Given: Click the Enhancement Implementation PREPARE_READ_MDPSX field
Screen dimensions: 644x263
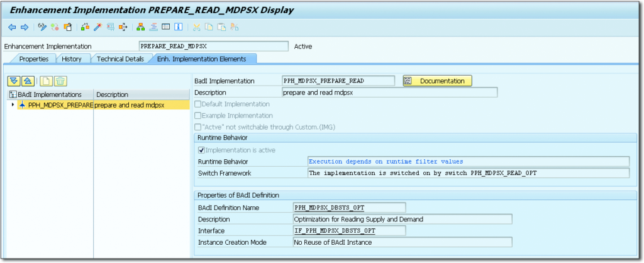Looking at the screenshot, I should [214, 46].
